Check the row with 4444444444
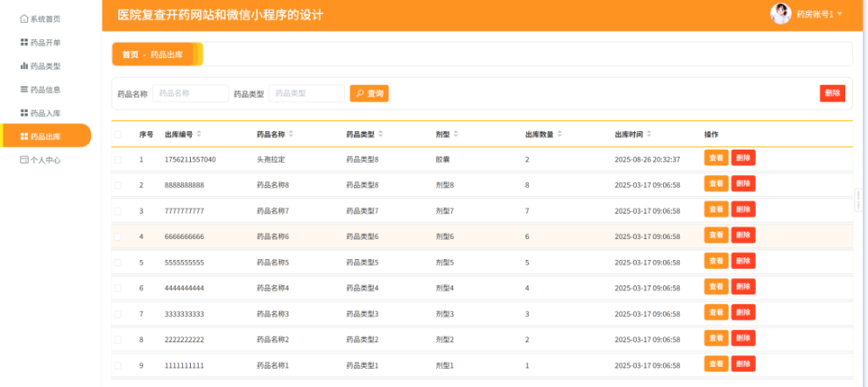The image size is (868, 387). pyautogui.click(x=117, y=288)
